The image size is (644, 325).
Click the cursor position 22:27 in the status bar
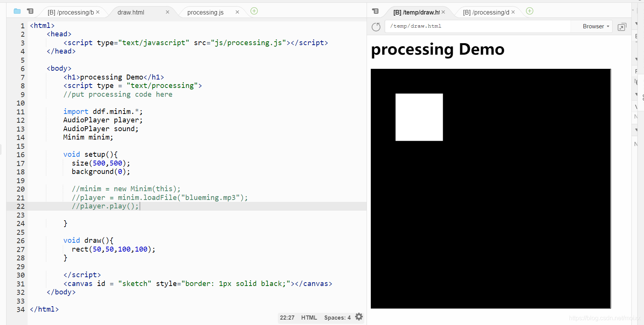287,318
